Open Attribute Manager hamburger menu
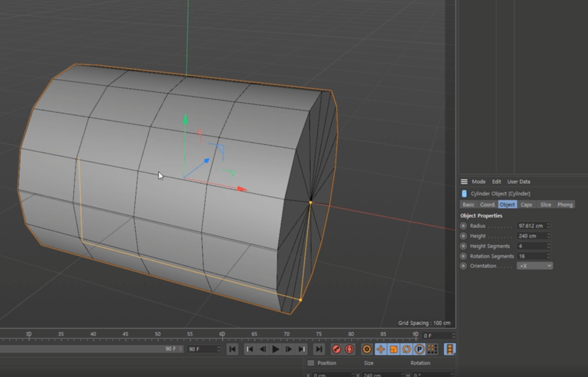Screen dimensions: 588x377 (x=464, y=182)
